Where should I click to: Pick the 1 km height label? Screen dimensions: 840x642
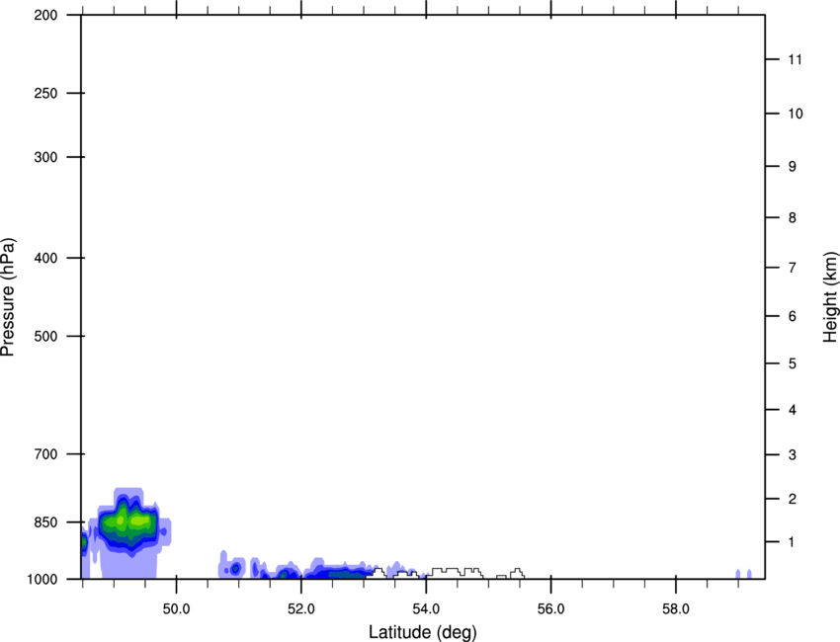[792, 542]
